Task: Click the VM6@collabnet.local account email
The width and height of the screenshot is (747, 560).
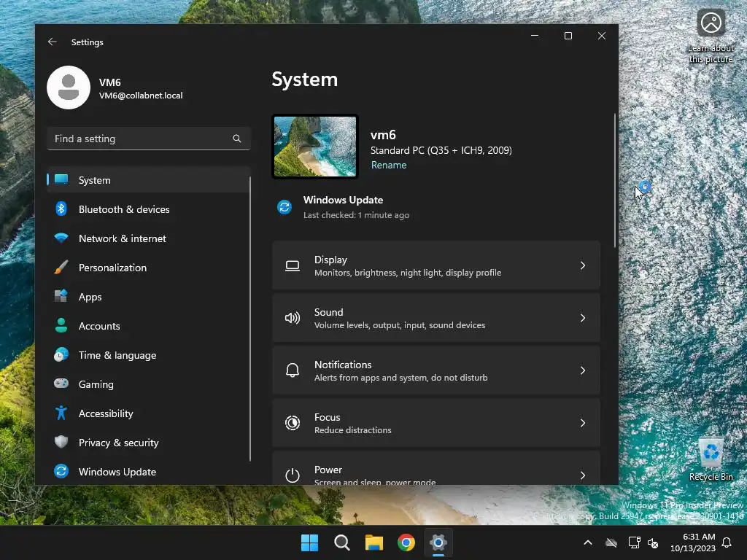Action: click(x=141, y=96)
